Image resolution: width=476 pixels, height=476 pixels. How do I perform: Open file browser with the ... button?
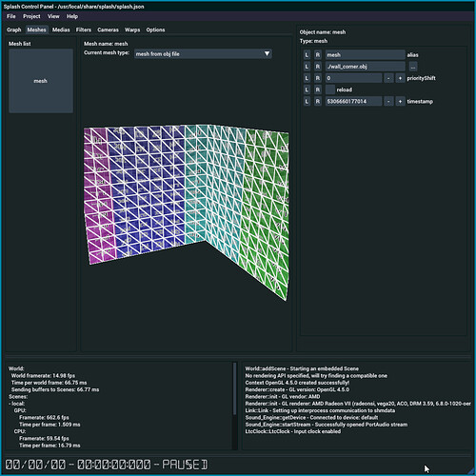[413, 67]
